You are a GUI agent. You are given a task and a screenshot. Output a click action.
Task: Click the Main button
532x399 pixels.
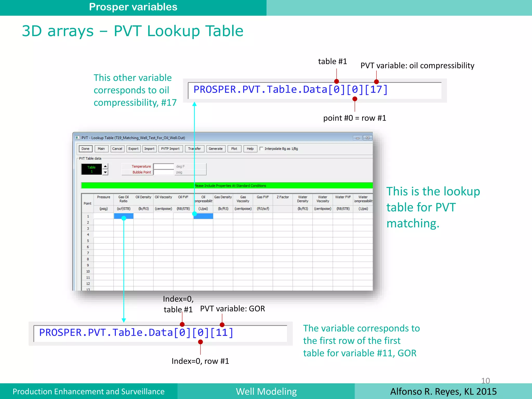pos(101,149)
